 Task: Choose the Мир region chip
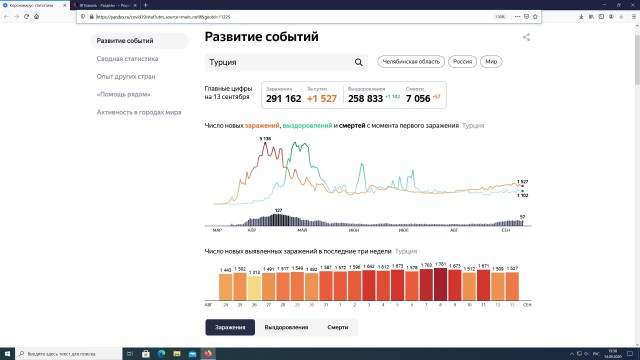point(491,62)
